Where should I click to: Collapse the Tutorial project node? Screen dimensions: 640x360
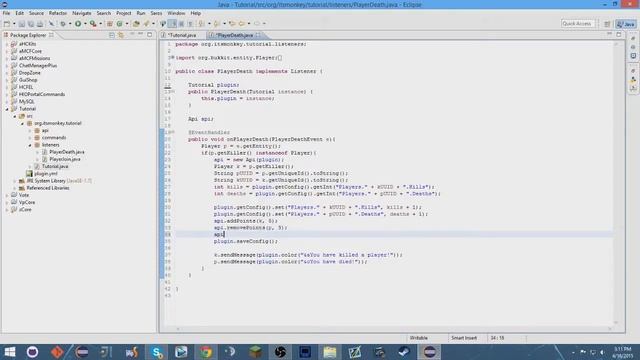click(x=7, y=109)
